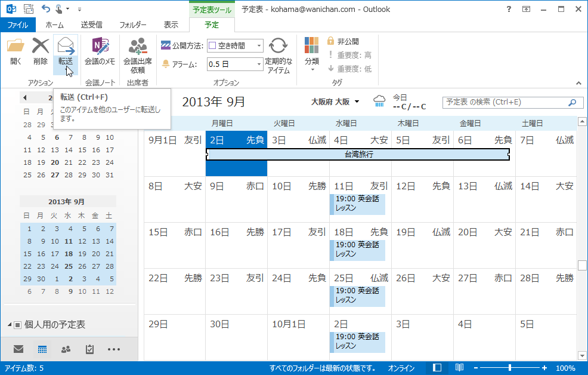The image size is (588, 375).
Task: Click the zoom slider handle
Action: (510, 368)
